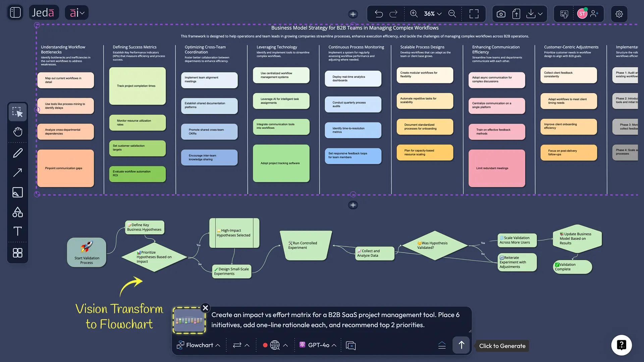The height and width of the screenshot is (362, 644).
Task: Click inside the prompt text field
Action: (x=335, y=320)
